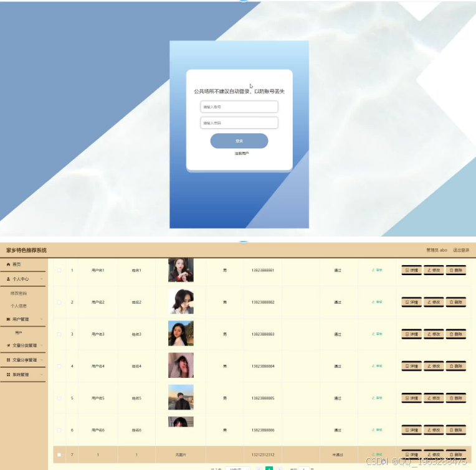476x470 pixels.
Task: Click 审核 for row 用户名2
Action: [377, 302]
